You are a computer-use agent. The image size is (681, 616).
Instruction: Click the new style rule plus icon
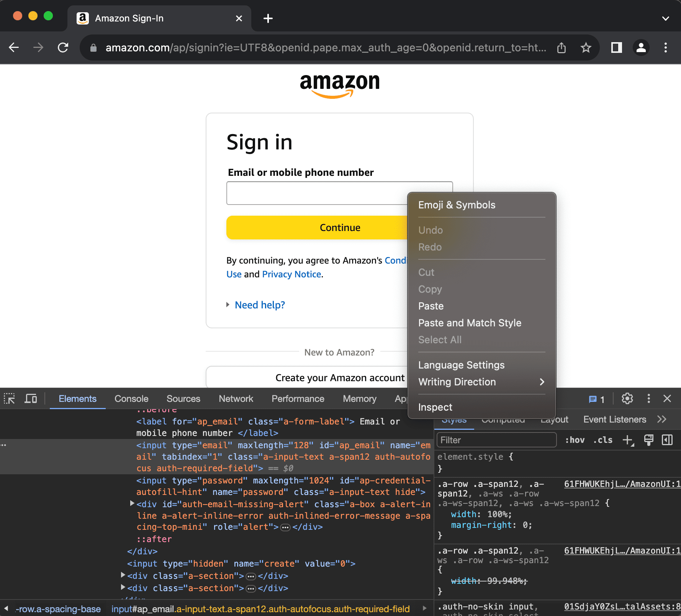(628, 440)
